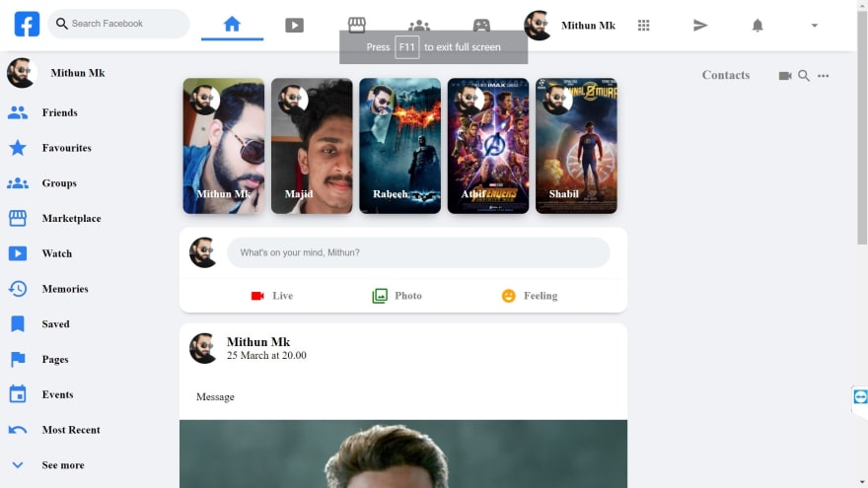Click What's on your mind input

(x=418, y=252)
